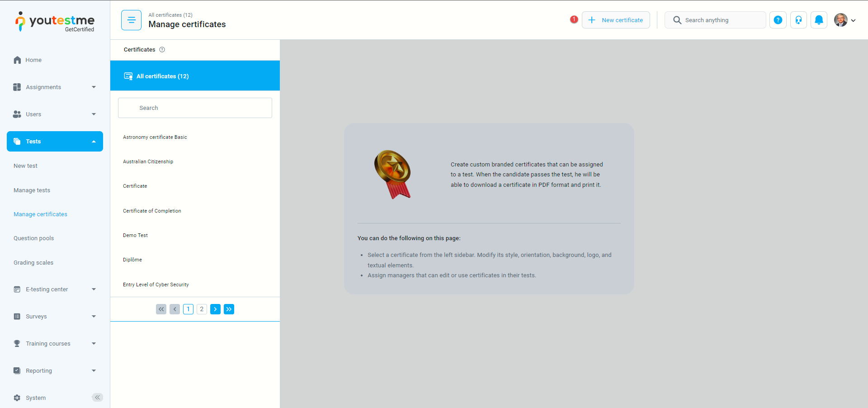The width and height of the screenshot is (868, 408).
Task: Click the Search anything field
Action: [715, 20]
